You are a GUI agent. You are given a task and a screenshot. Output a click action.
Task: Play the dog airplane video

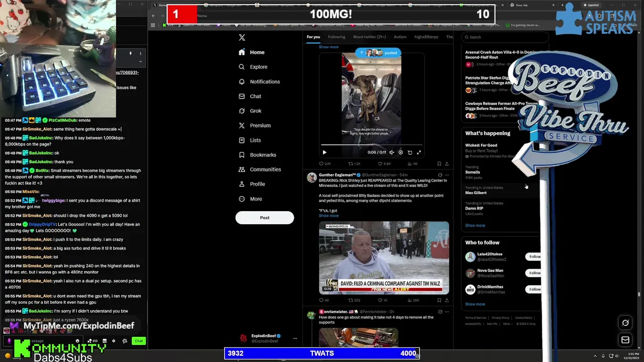coord(325,152)
